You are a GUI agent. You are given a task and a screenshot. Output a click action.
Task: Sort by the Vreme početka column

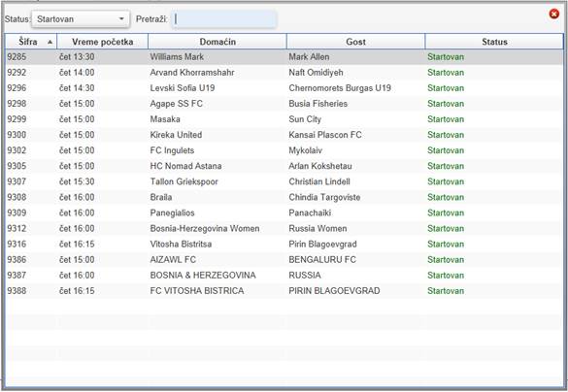[x=103, y=42]
